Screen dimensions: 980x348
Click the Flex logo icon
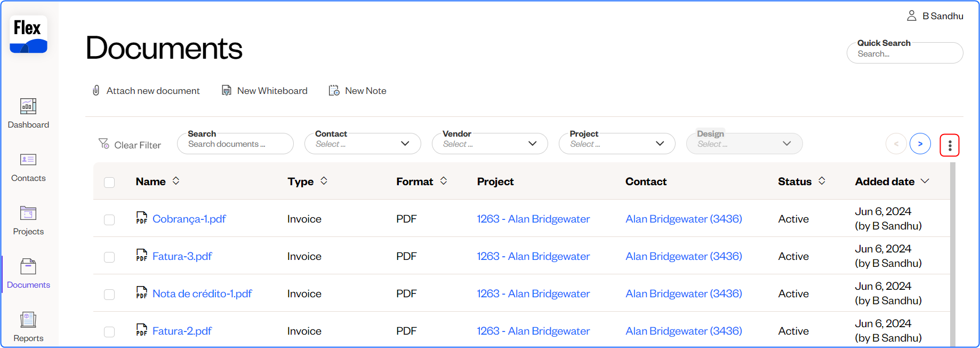pyautogui.click(x=28, y=34)
